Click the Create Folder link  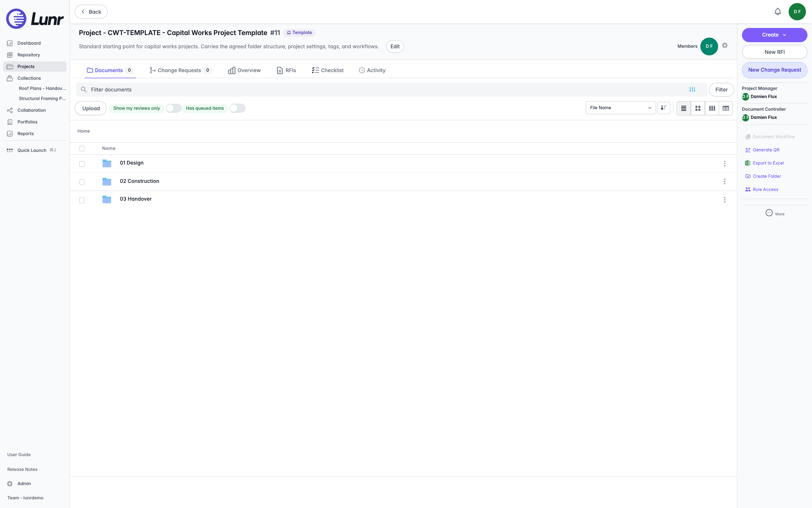point(763,176)
